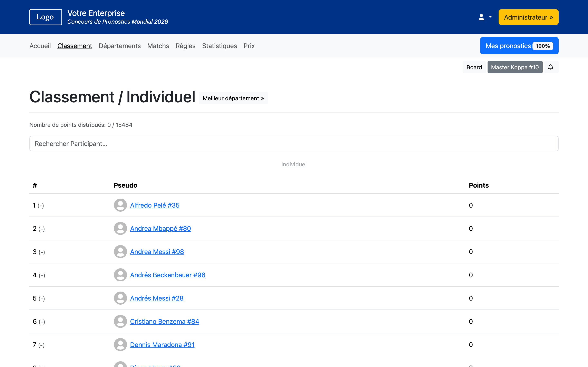Image resolution: width=588 pixels, height=367 pixels.
Task: Click Alfredo Pelé #35 avatar icon
Action: [x=120, y=205]
